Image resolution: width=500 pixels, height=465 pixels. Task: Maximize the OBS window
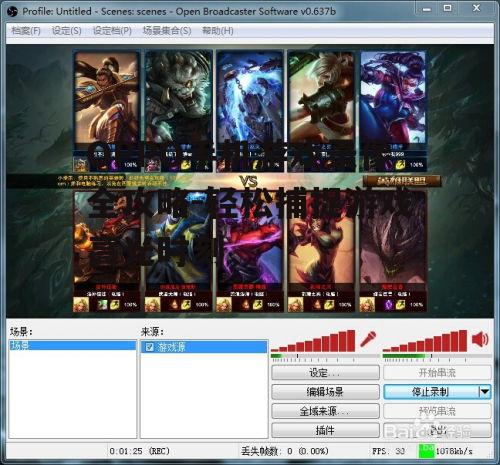coord(448,8)
